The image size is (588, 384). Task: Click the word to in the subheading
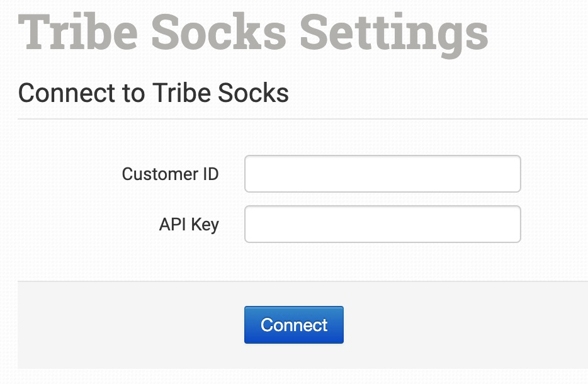pos(130,93)
